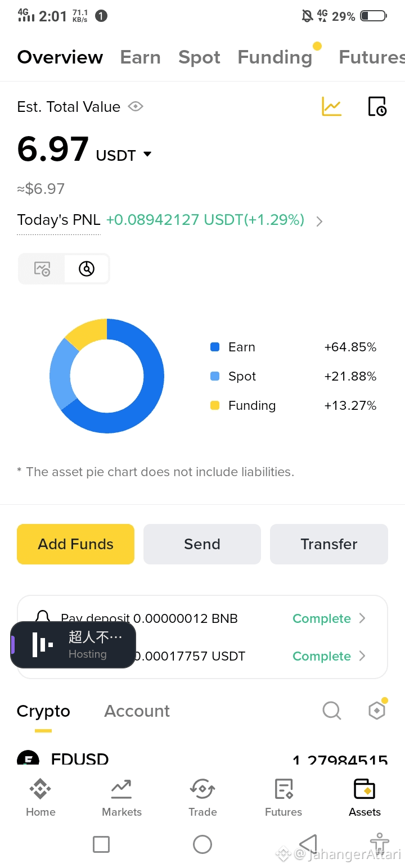Switch to the Earn tab
The width and height of the screenshot is (405, 868).
[140, 57]
